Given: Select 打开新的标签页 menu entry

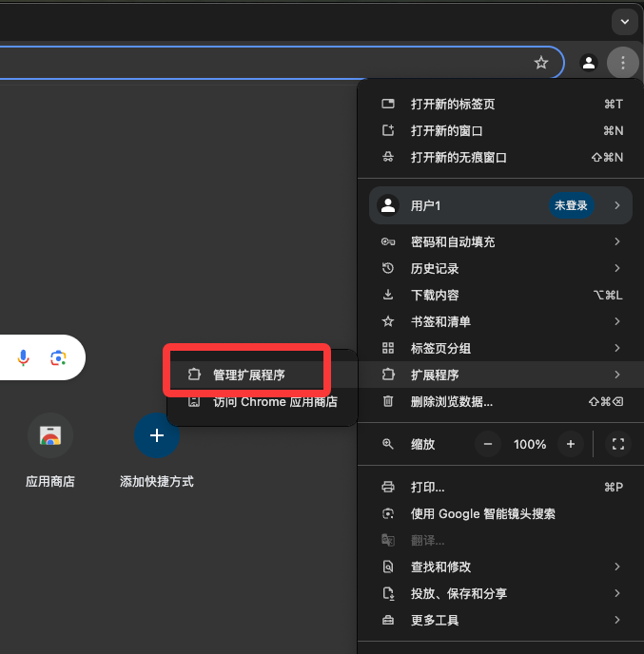Looking at the screenshot, I should click(x=501, y=104).
